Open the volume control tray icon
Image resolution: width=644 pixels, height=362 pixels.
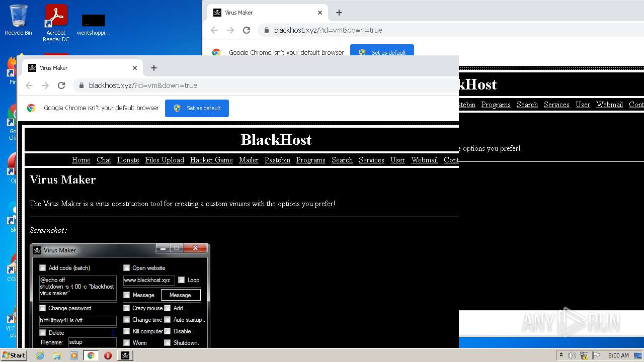tap(572, 355)
